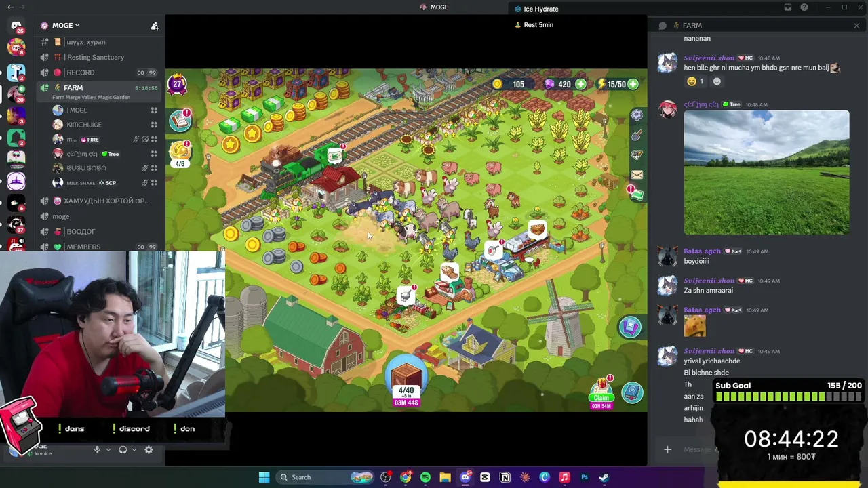Viewport: 868px width, 488px height.
Task: Open the small yellow image sent by Bataa agch
Action: pos(694,327)
